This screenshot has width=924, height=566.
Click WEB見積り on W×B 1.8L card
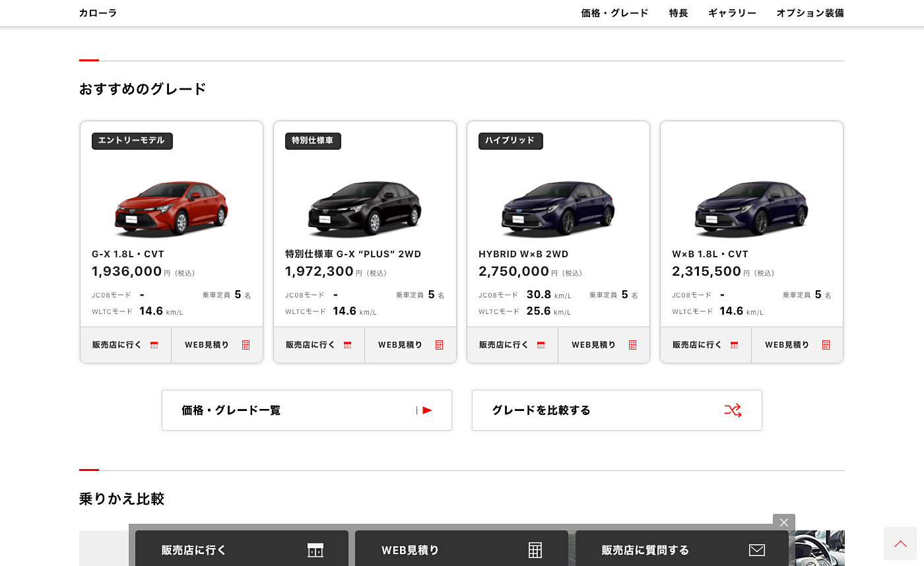(797, 345)
